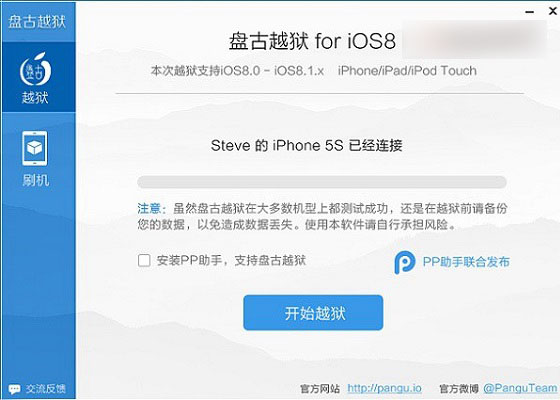Viewport: 560px width, 400px height.
Task: Click the 安装PP助手，支持盘古越狱 label text
Action: pyautogui.click(x=231, y=260)
